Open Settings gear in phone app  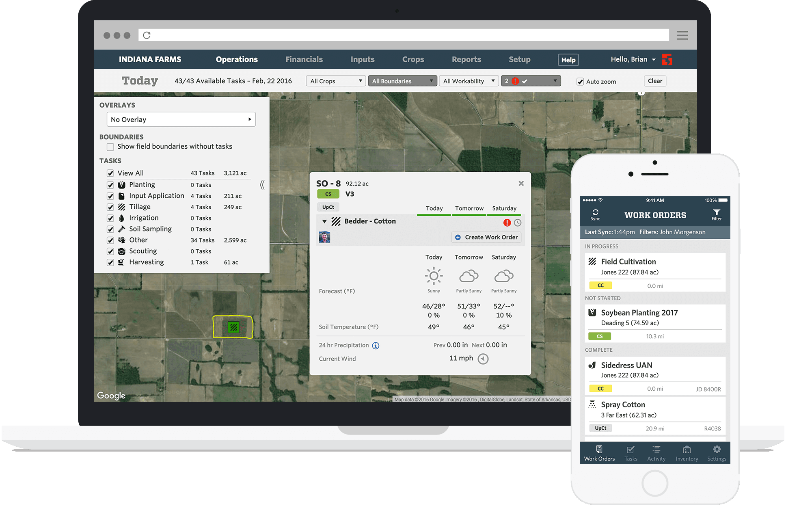pyautogui.click(x=717, y=450)
